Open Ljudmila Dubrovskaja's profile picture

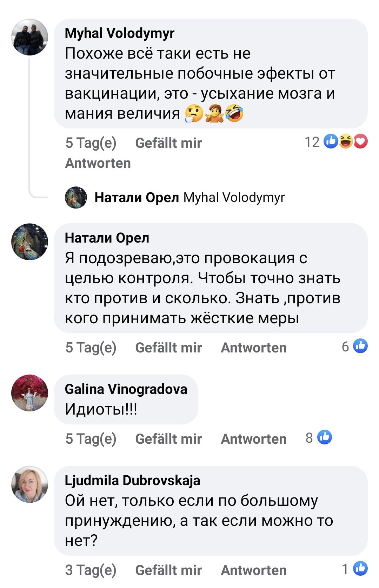pos(30,484)
